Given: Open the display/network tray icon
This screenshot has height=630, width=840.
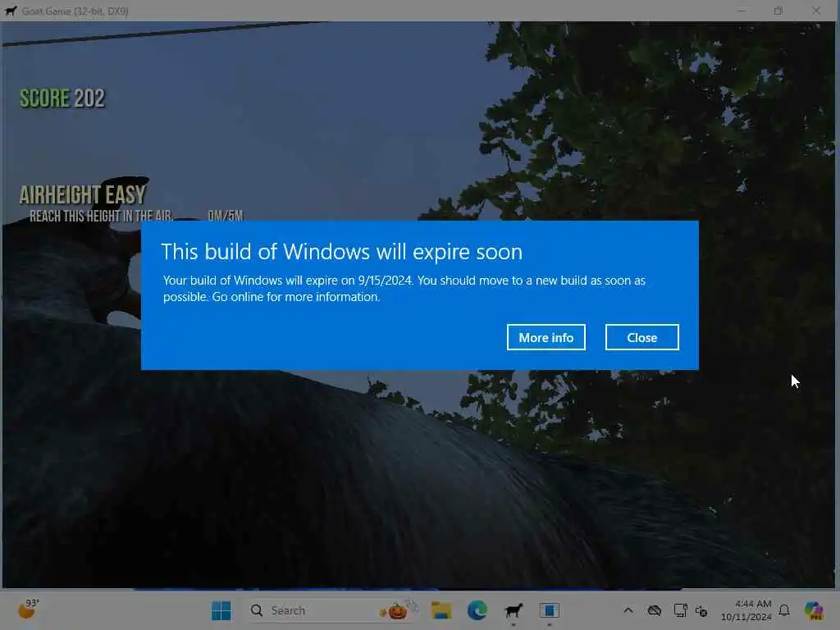Looking at the screenshot, I should [x=680, y=610].
